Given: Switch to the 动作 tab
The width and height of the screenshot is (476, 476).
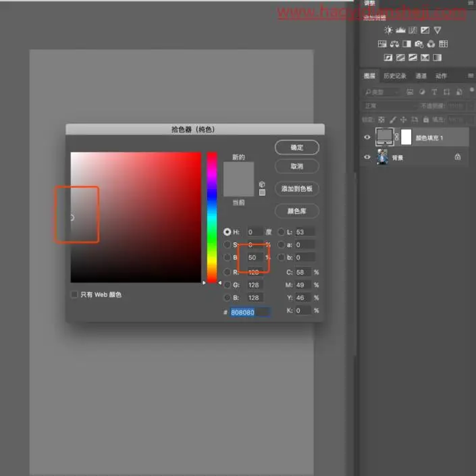Looking at the screenshot, I should [441, 76].
